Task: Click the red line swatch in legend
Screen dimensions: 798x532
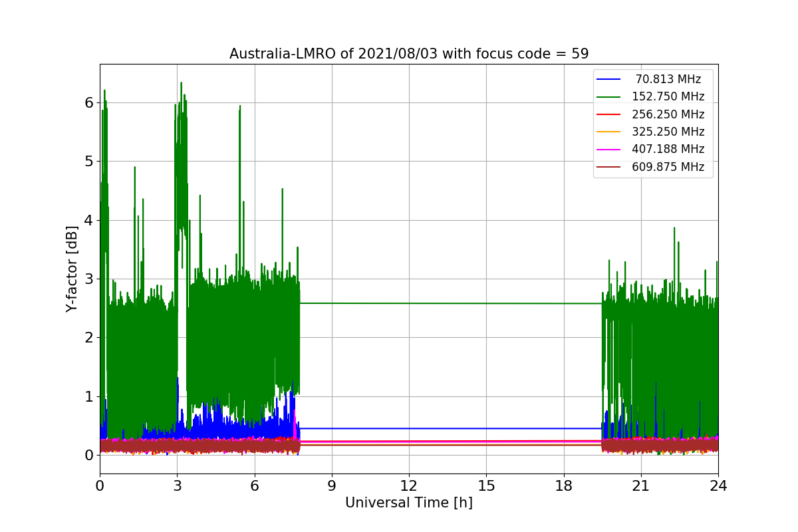Action: pyautogui.click(x=609, y=114)
